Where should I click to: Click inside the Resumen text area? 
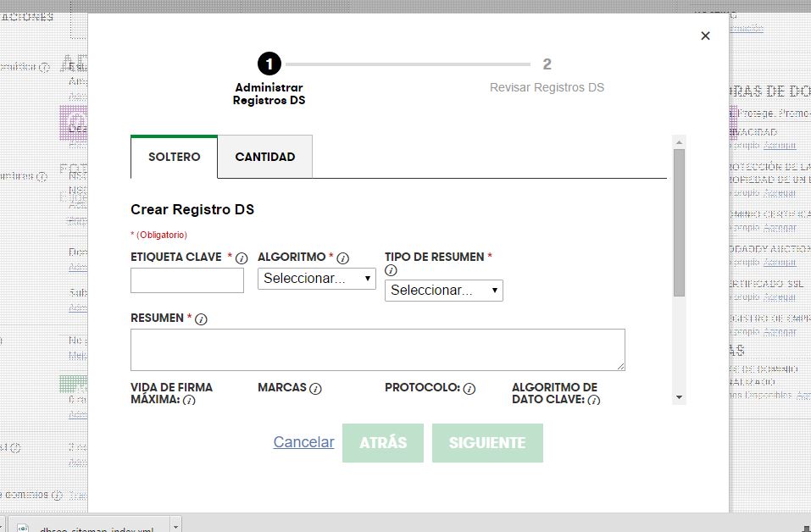pyautogui.click(x=377, y=350)
